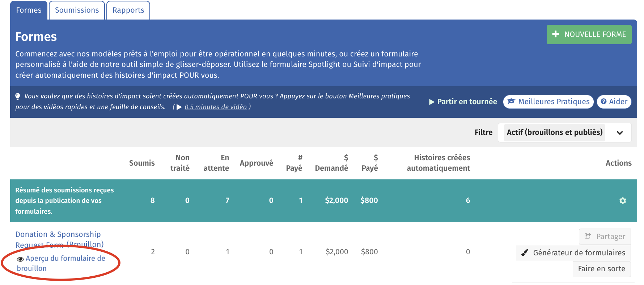Screen dimensions: 644x285
Task: Click the play icon before video link
Action: pyautogui.click(x=179, y=107)
